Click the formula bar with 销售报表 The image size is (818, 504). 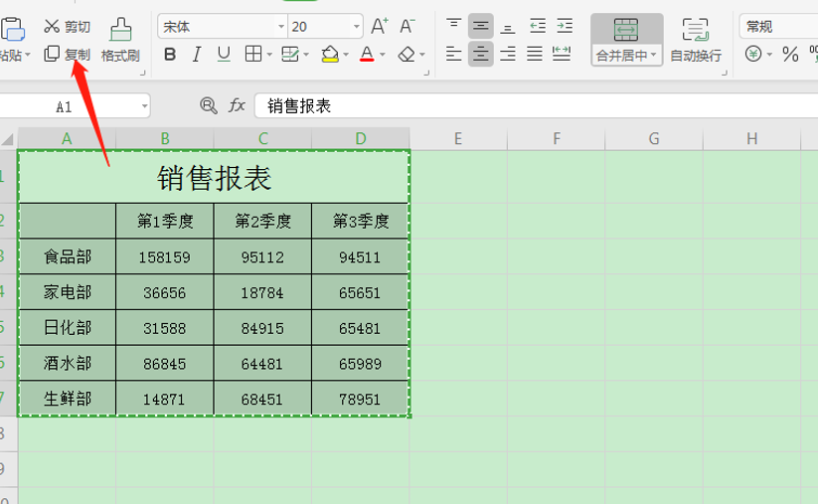(x=537, y=106)
